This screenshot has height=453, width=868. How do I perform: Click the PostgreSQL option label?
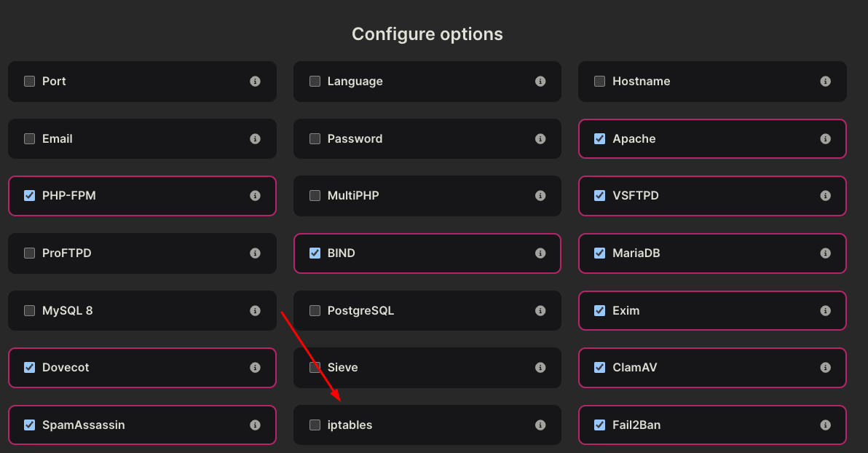[361, 311]
